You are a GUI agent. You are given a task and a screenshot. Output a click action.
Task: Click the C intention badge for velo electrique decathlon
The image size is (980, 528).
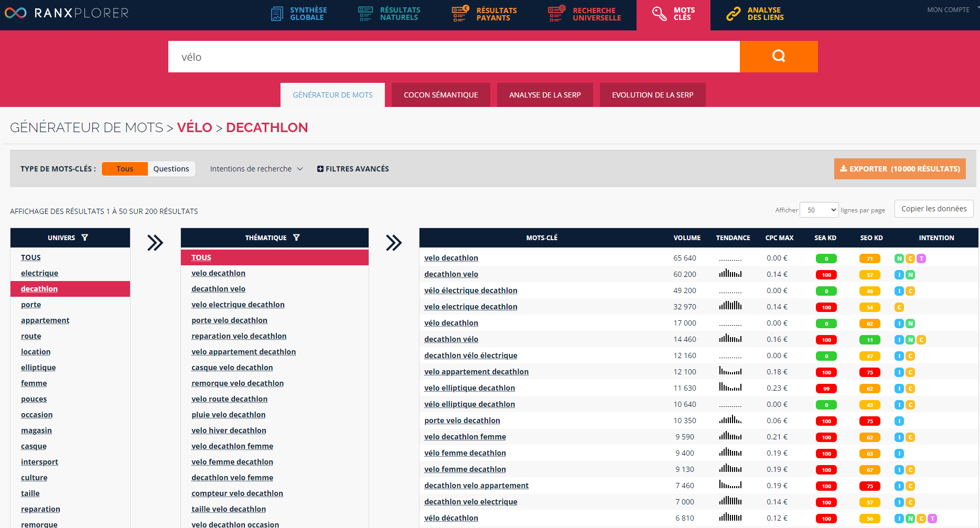899,307
